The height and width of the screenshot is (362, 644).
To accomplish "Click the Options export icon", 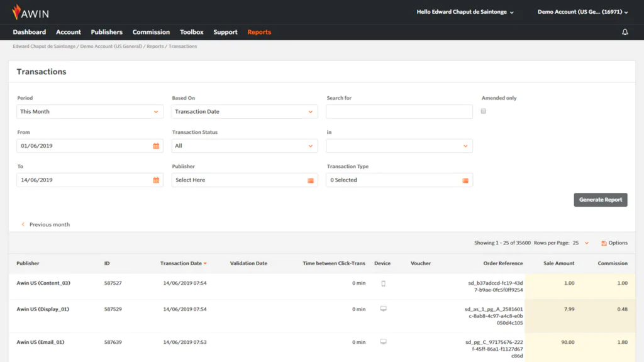I will (604, 243).
